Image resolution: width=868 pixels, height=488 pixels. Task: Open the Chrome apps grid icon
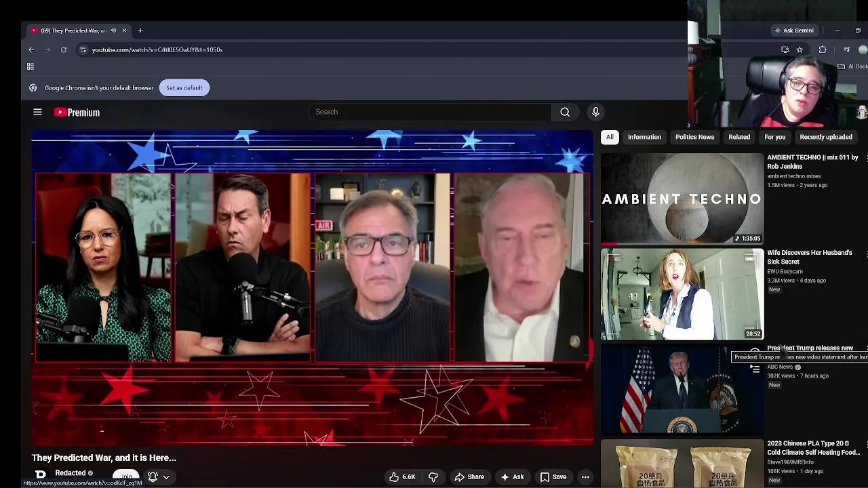pos(31,66)
